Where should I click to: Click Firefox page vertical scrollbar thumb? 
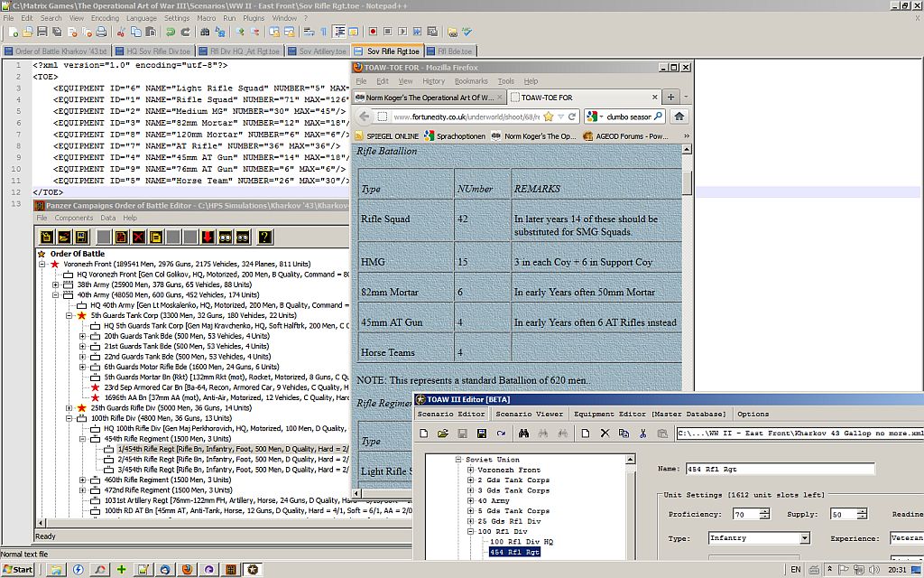(687, 182)
